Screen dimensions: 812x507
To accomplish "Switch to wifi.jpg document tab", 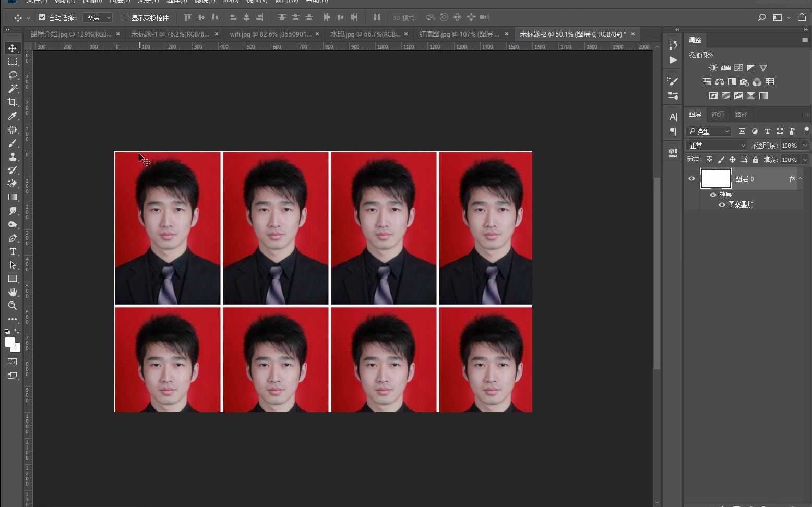I will pyautogui.click(x=270, y=34).
